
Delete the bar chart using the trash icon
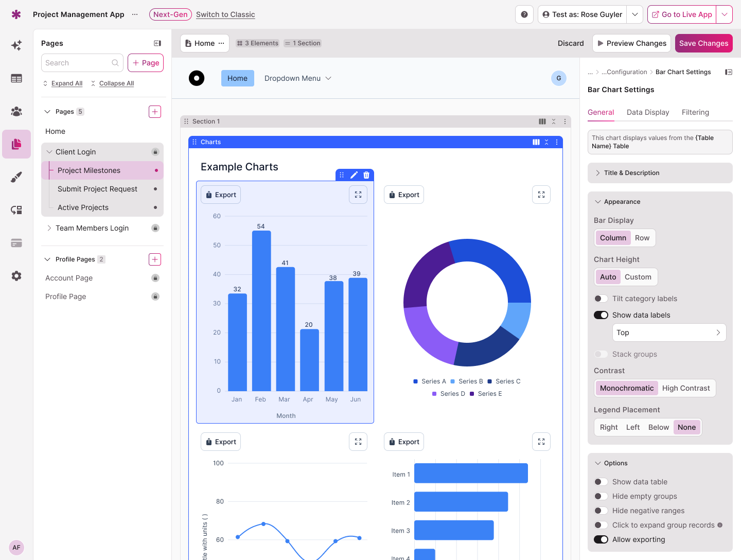(366, 175)
